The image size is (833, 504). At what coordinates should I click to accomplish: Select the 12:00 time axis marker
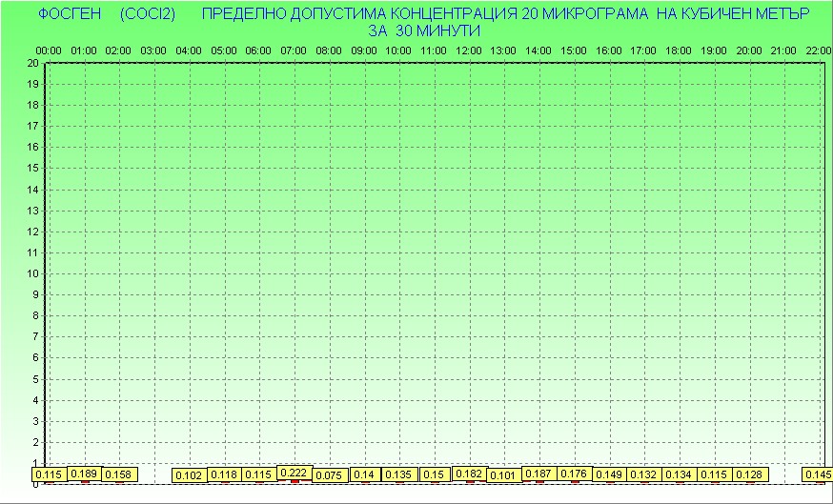pyautogui.click(x=468, y=50)
